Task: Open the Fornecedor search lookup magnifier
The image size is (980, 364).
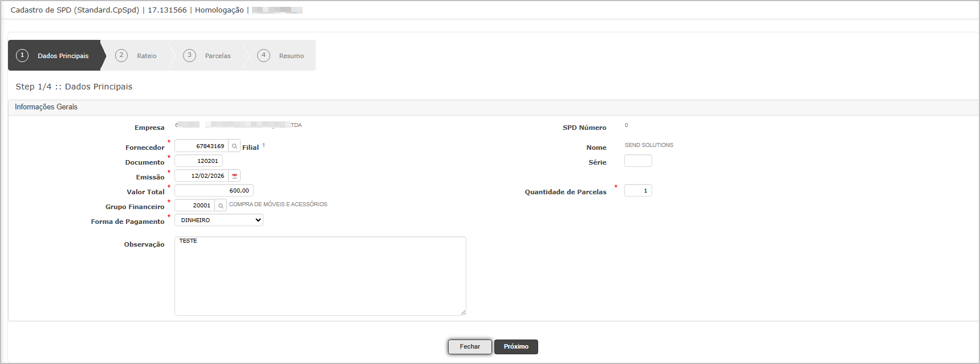Action: pos(234,146)
